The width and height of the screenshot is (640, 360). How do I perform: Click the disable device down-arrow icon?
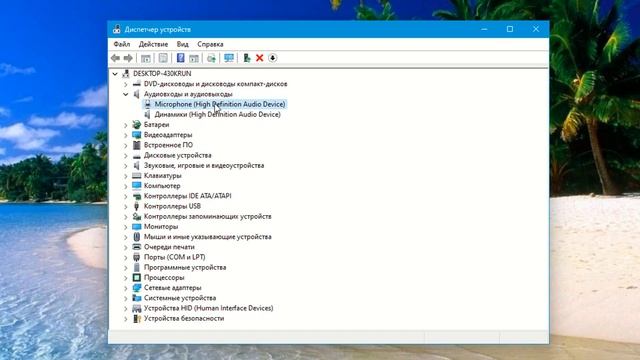click(x=273, y=58)
